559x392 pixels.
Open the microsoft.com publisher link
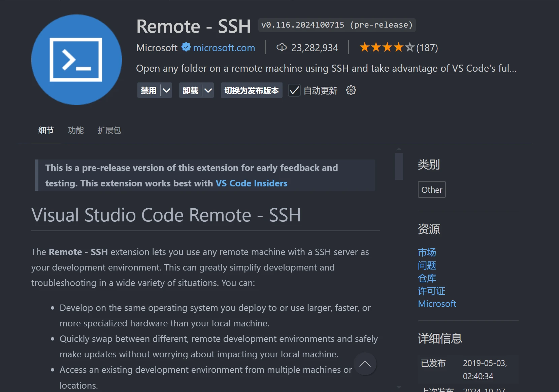click(224, 47)
